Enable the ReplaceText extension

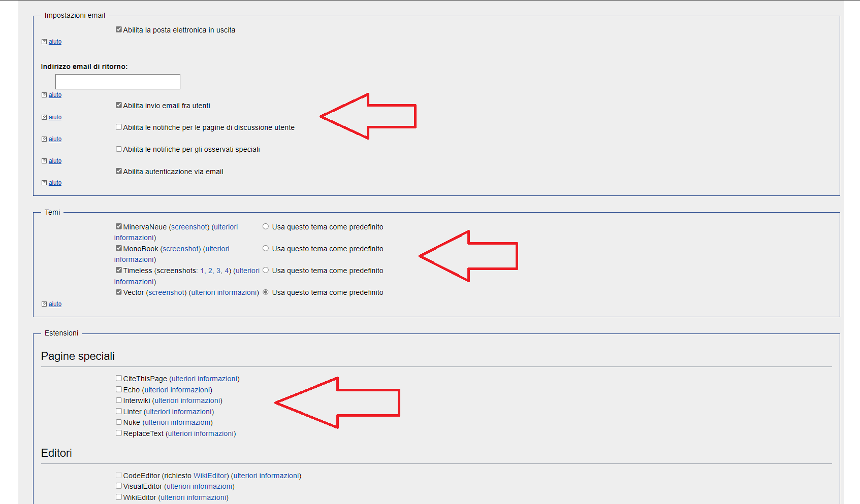[x=119, y=433]
